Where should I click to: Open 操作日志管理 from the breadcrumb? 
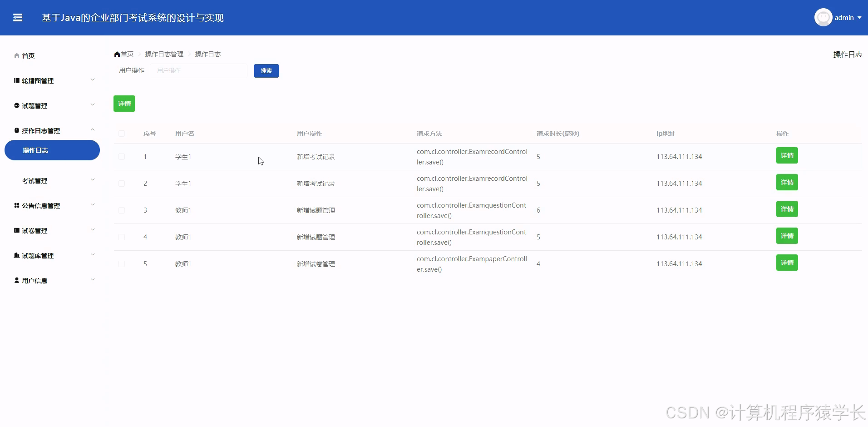click(x=164, y=54)
